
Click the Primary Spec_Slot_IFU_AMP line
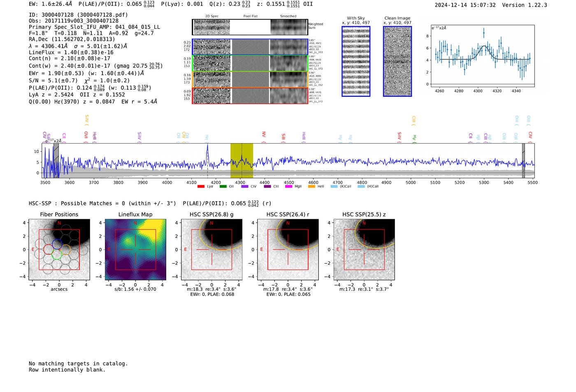(95, 27)
